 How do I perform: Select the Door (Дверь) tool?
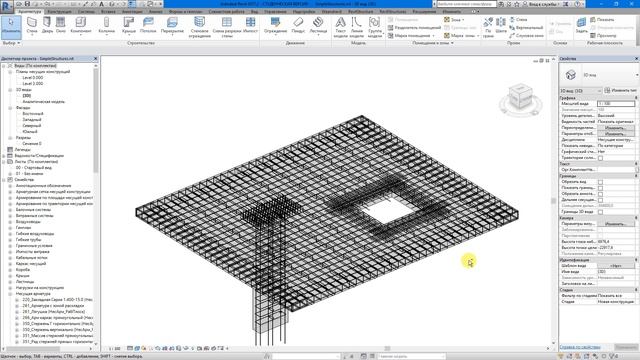pyautogui.click(x=47, y=25)
